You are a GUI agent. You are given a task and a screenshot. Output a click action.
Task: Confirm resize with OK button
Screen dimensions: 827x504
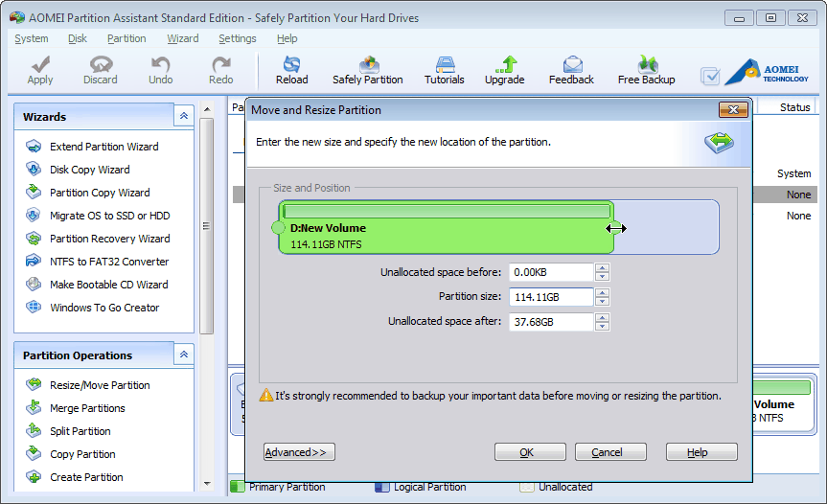tap(530, 452)
